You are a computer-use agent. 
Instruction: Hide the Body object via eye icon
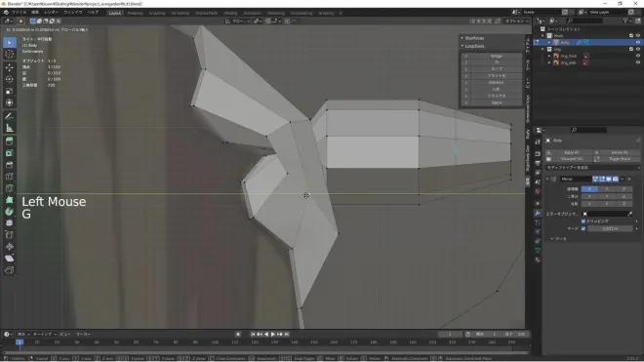638,42
